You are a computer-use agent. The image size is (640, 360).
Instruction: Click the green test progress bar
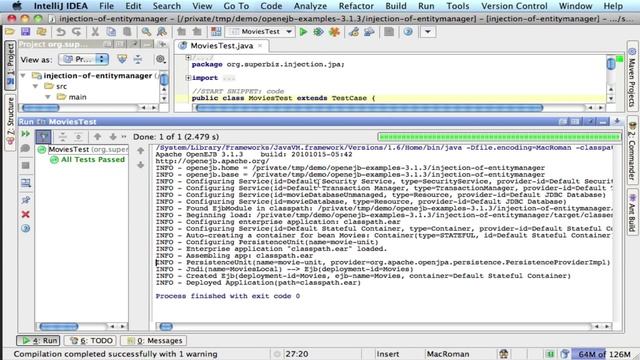[x=500, y=137]
